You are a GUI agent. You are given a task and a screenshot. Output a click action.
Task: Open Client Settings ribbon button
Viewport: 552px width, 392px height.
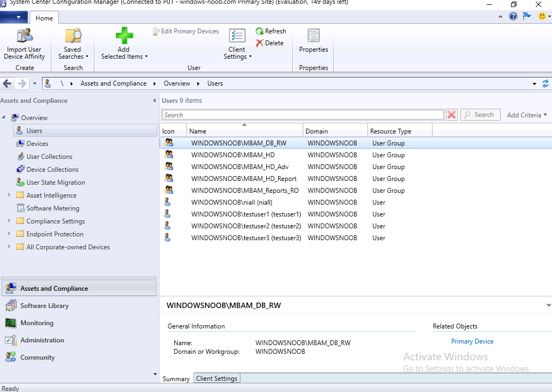[x=237, y=44]
